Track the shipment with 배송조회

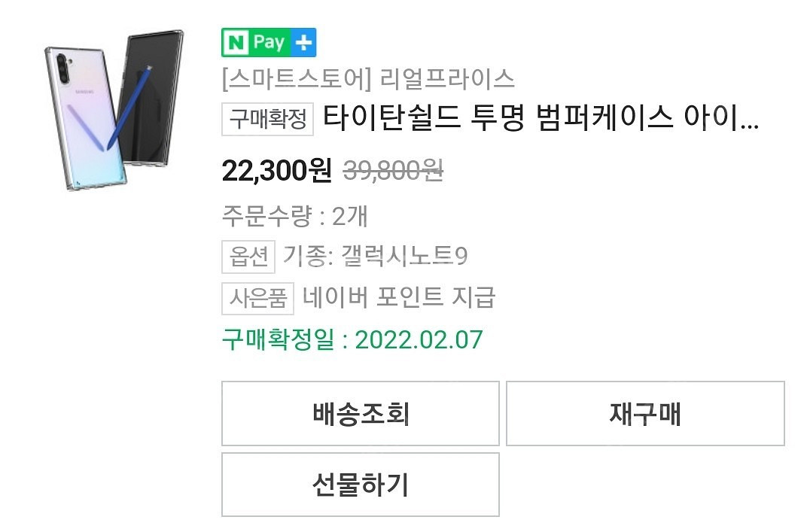point(361,414)
